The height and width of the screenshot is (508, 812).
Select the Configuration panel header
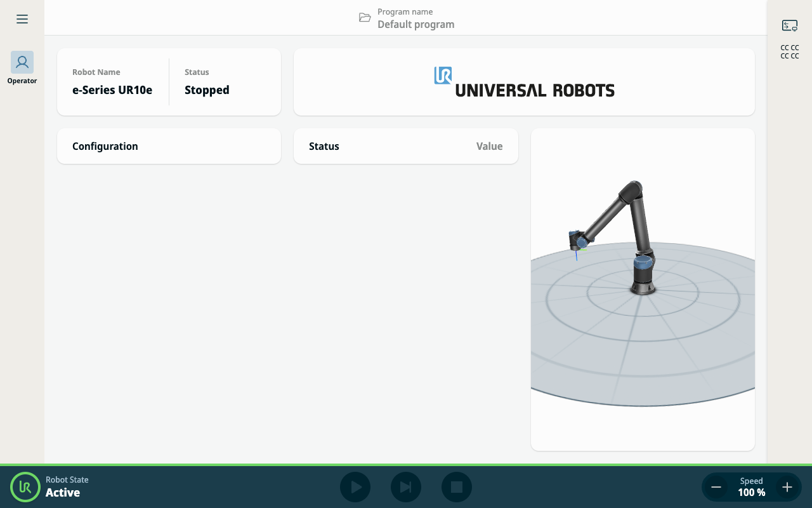click(105, 146)
